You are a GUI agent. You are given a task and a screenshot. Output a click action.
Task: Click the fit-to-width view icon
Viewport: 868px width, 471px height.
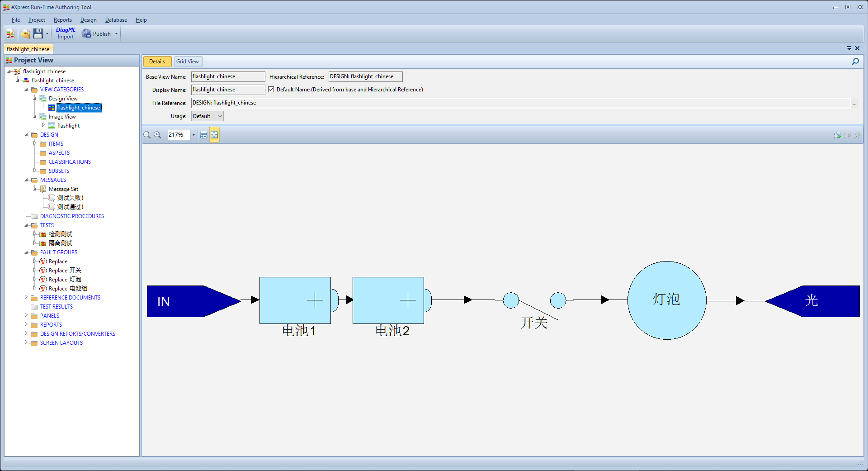[204, 135]
